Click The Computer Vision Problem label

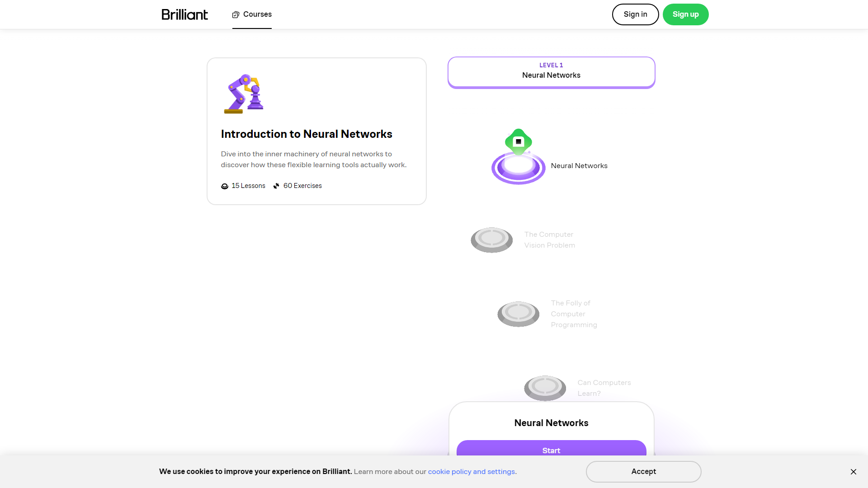click(549, 240)
